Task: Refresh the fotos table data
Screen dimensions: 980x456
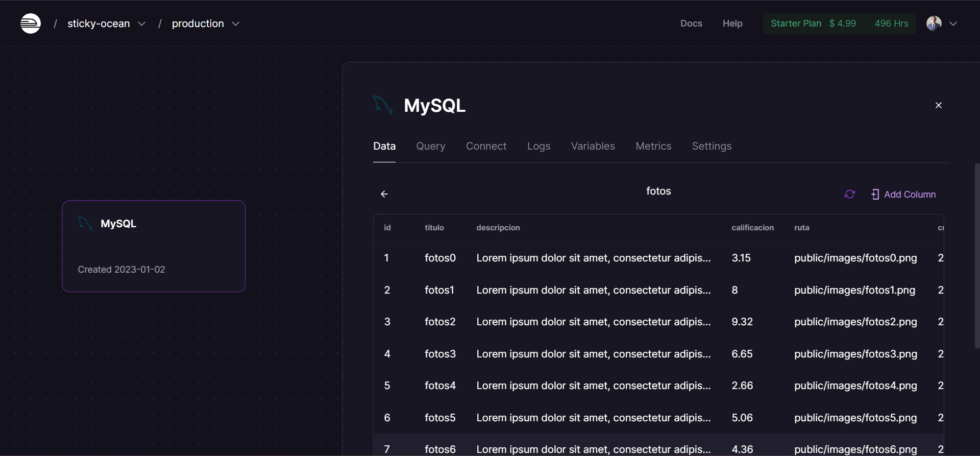Action: (850, 194)
